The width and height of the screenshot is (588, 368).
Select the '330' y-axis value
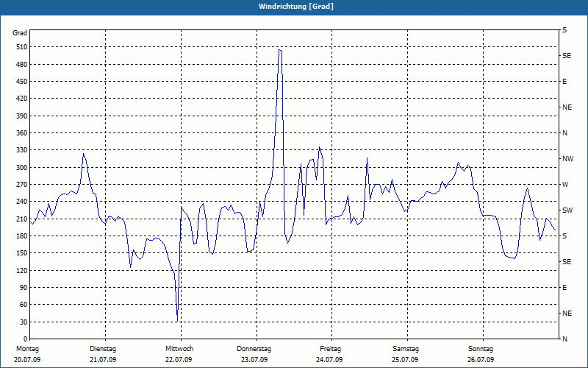tap(23, 150)
